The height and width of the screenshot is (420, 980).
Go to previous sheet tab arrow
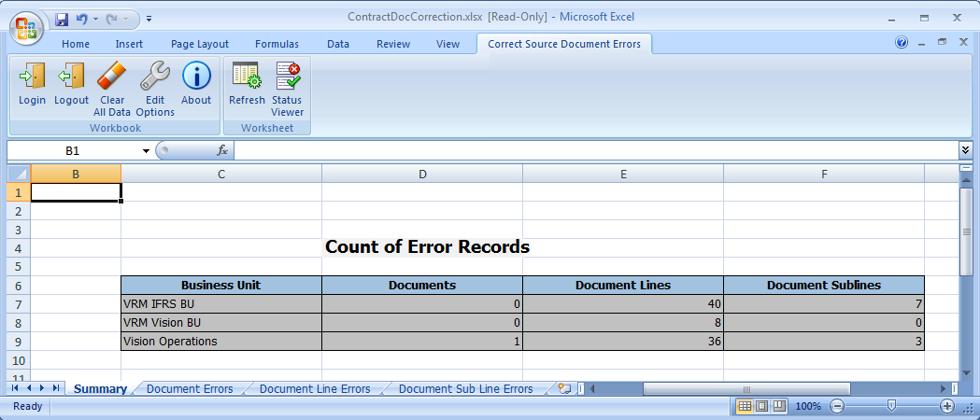click(x=28, y=388)
